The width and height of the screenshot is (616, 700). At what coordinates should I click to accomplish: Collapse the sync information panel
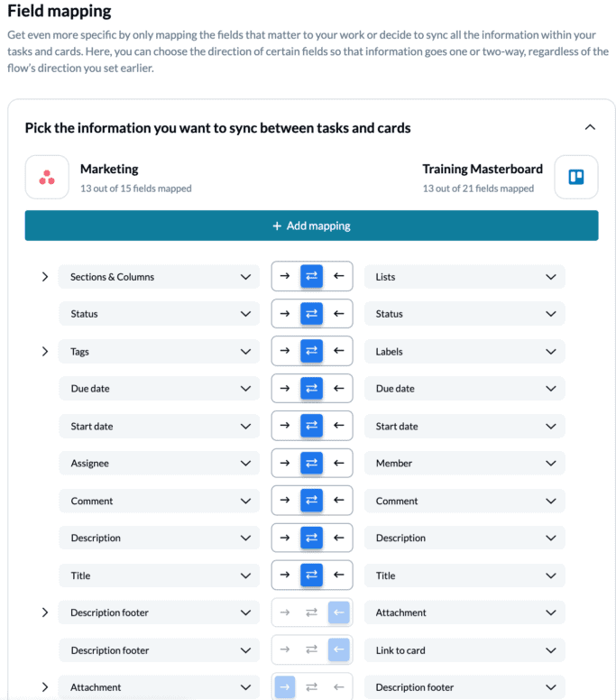[x=590, y=127]
